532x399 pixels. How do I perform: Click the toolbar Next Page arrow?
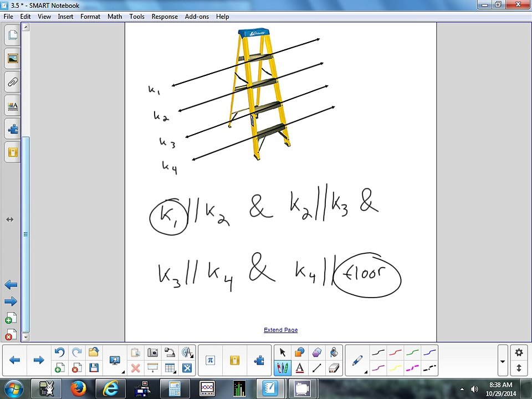click(x=39, y=360)
